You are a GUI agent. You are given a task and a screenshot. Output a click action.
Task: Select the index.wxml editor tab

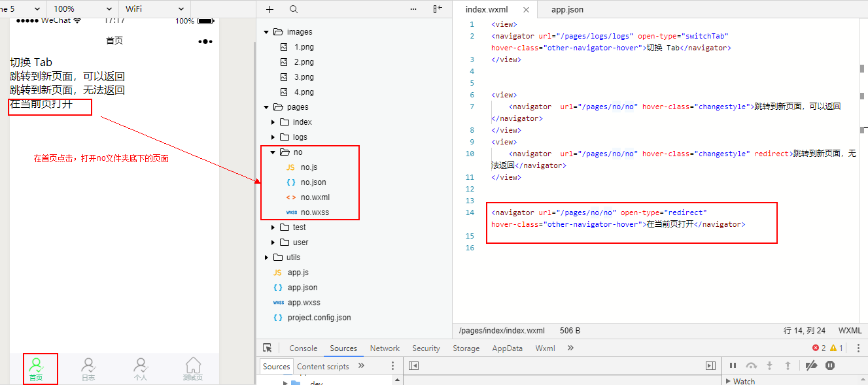[486, 10]
